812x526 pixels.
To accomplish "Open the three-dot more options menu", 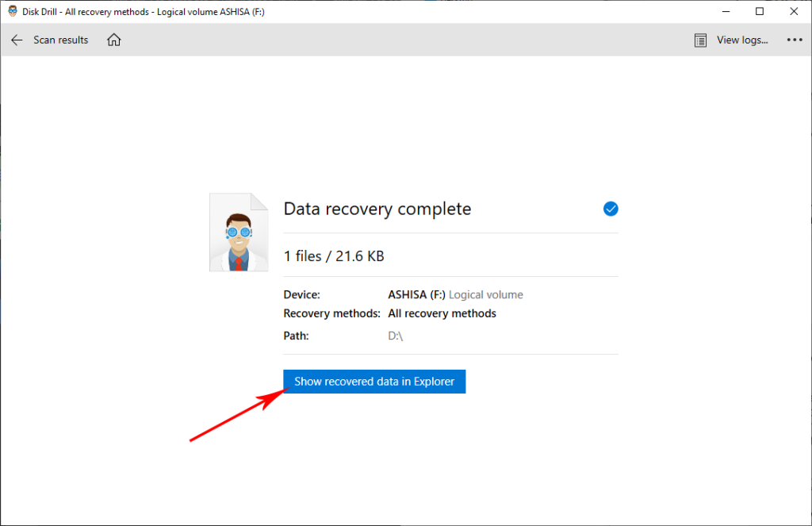I will 795,40.
